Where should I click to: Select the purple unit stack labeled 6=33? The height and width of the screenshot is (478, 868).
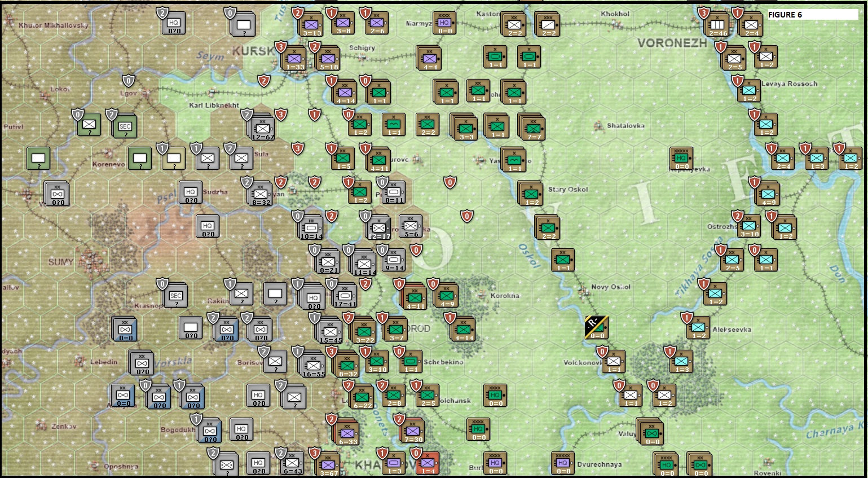pyautogui.click(x=345, y=432)
